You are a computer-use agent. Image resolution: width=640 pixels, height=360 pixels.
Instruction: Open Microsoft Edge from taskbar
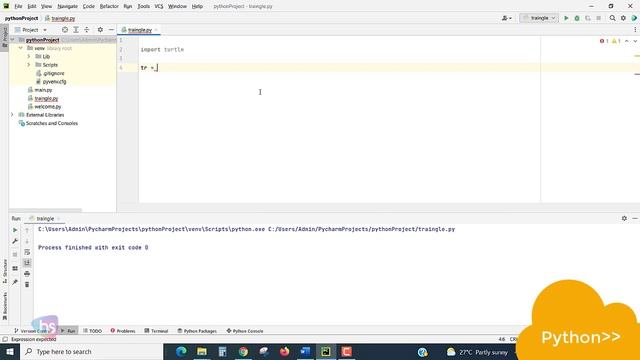tap(181, 351)
